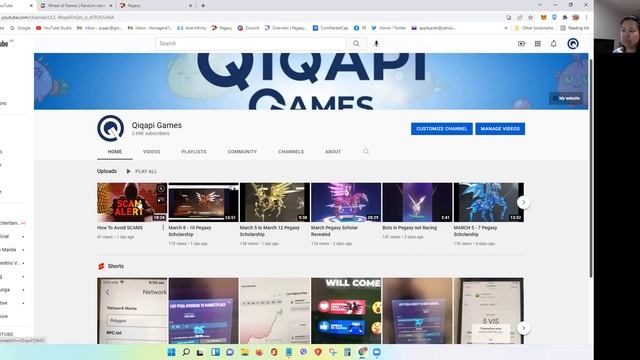Open the YouTube Studio bookmark
This screenshot has height=360, width=640.
[53, 28]
